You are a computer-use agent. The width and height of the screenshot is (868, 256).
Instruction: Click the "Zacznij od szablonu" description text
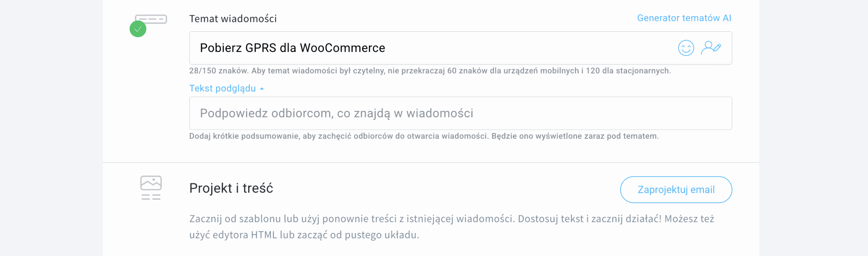[x=451, y=219]
